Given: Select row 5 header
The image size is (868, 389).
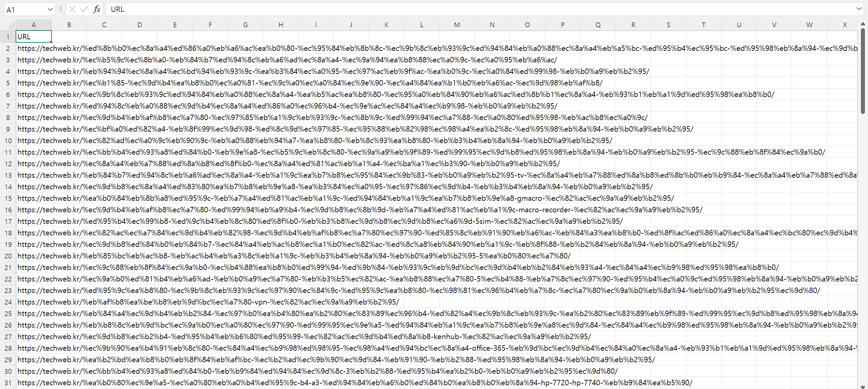Looking at the screenshot, I should pyautogui.click(x=8, y=83).
